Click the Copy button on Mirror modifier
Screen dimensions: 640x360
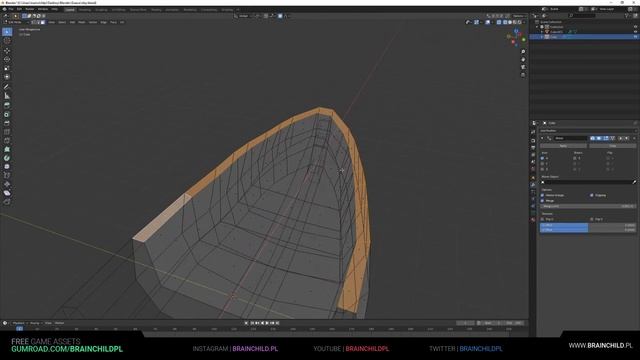(613, 146)
